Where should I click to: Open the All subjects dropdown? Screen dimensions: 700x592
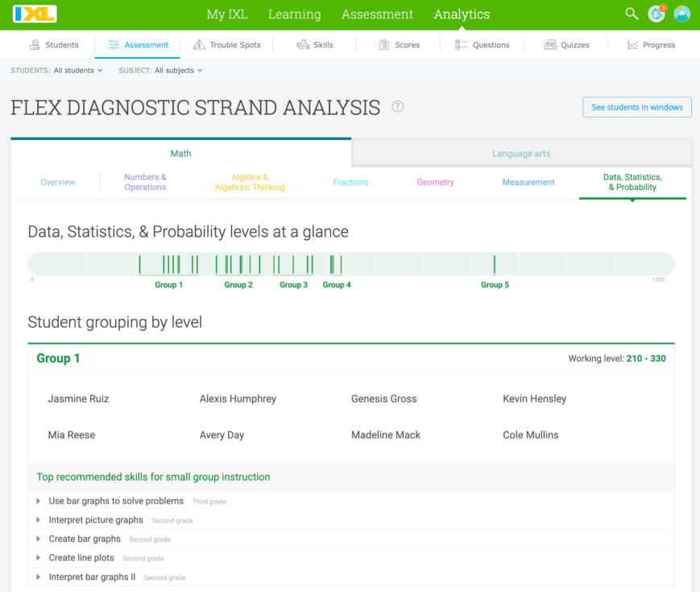click(x=177, y=70)
